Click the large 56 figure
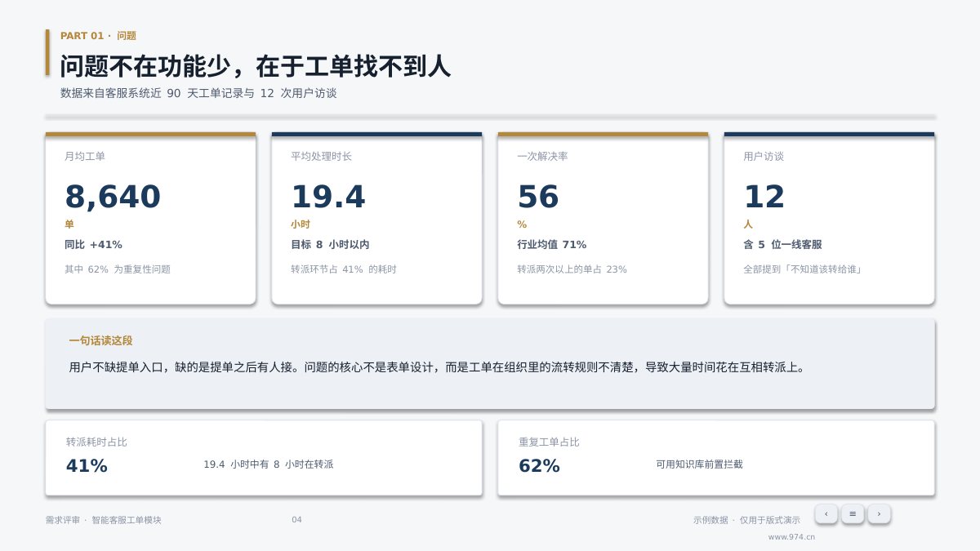980x551 pixels. tap(538, 198)
